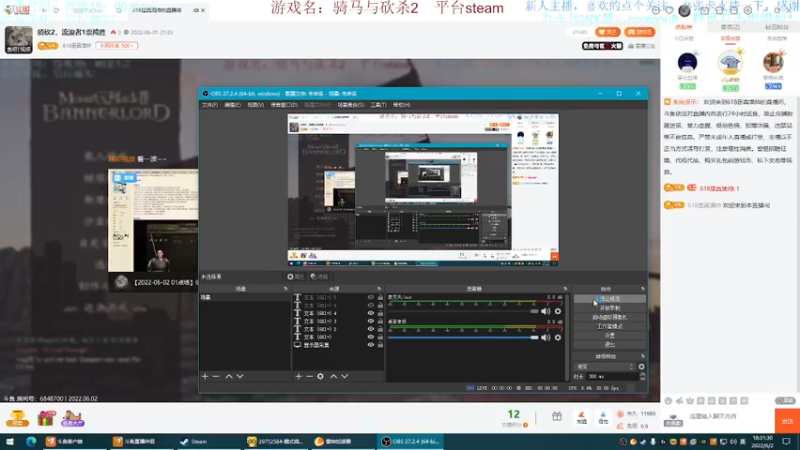
Task: Open the 停靠窗口(D) menu in OBS
Action: point(284,105)
